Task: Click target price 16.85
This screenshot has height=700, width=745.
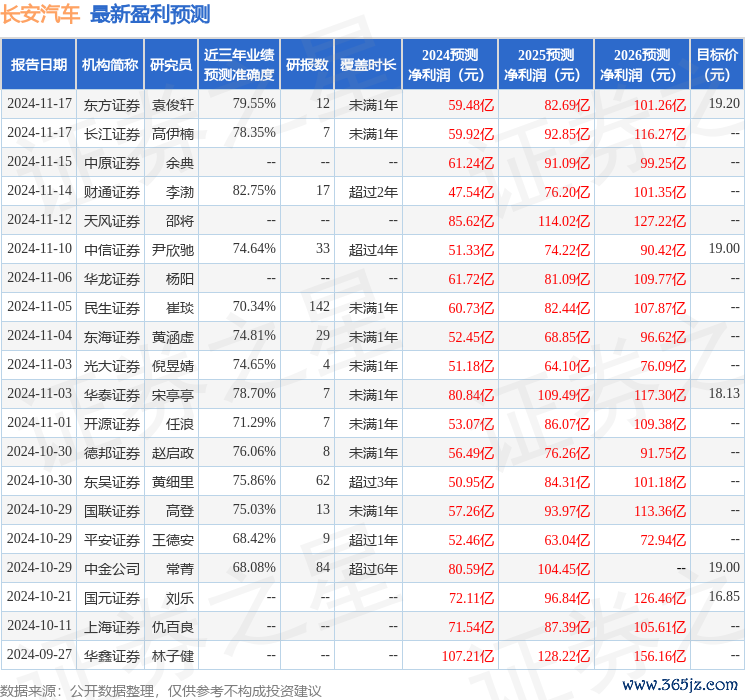Action: [724, 596]
